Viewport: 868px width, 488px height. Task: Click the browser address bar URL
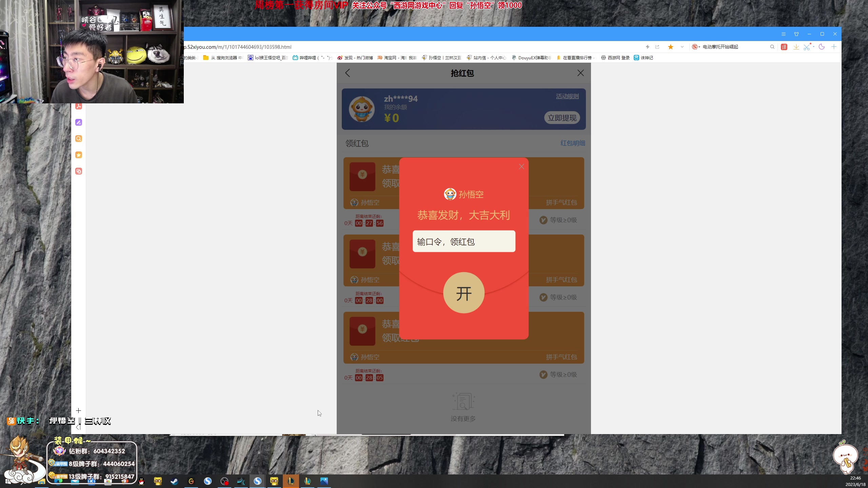(237, 47)
